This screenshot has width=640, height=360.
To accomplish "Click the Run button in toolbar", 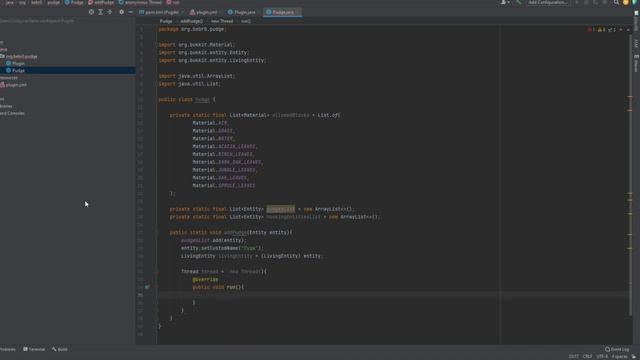I will (x=577, y=2).
